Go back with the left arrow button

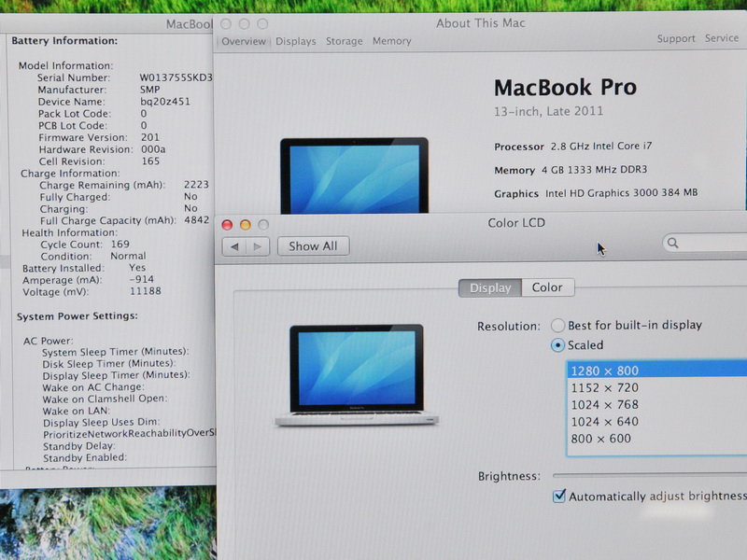tap(234, 246)
